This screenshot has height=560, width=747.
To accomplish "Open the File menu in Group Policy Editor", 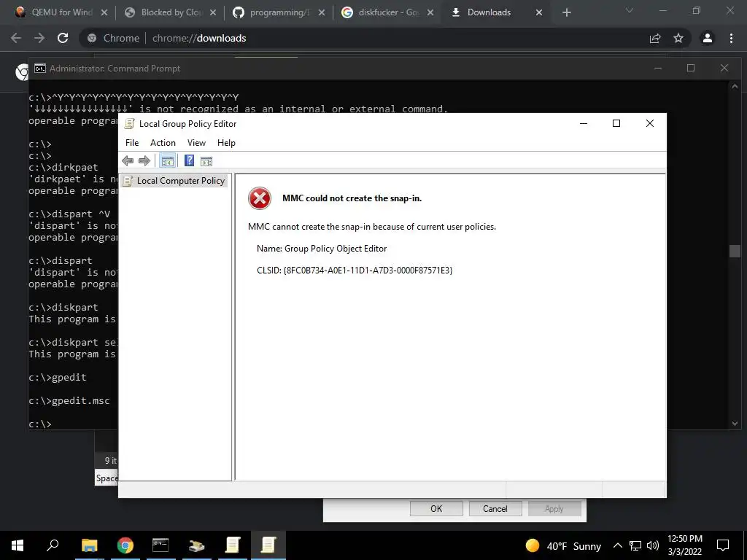I will point(132,143).
